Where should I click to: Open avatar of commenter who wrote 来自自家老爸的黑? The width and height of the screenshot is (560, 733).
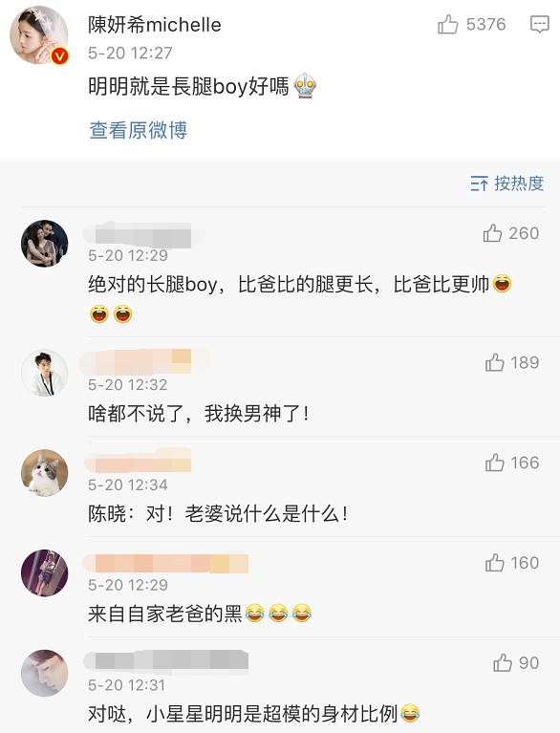[x=44, y=572]
